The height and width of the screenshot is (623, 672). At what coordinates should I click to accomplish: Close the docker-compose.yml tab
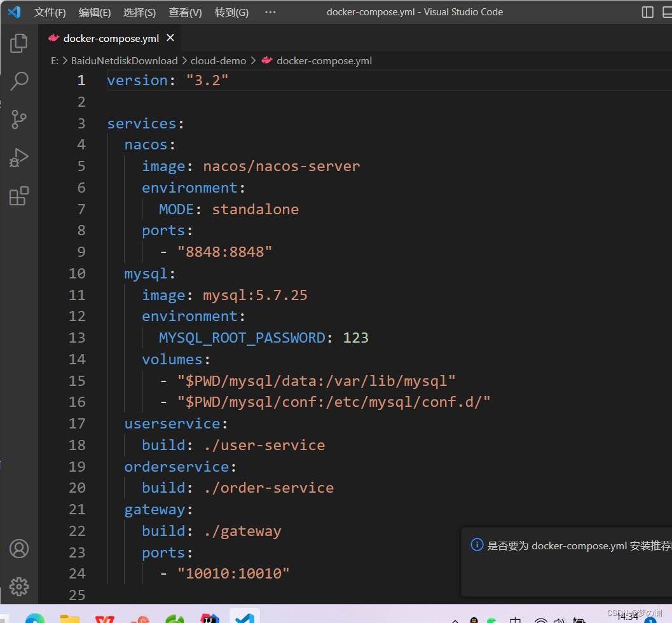click(170, 38)
